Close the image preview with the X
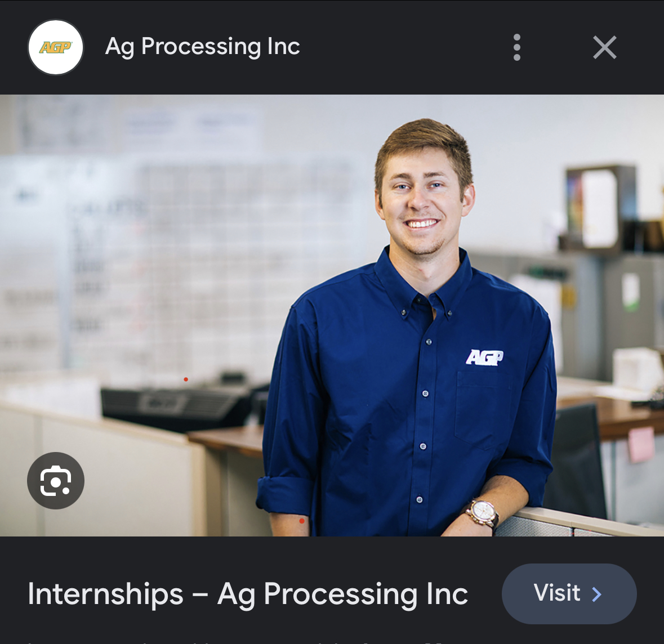Viewport: 664px width, 644px height. coord(605,47)
